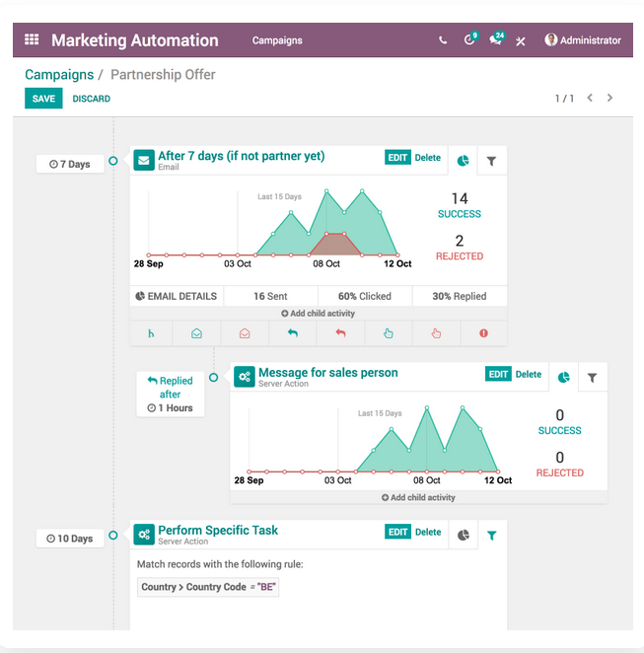
Task: Expand Add child activity under Message for sales person
Action: click(418, 498)
